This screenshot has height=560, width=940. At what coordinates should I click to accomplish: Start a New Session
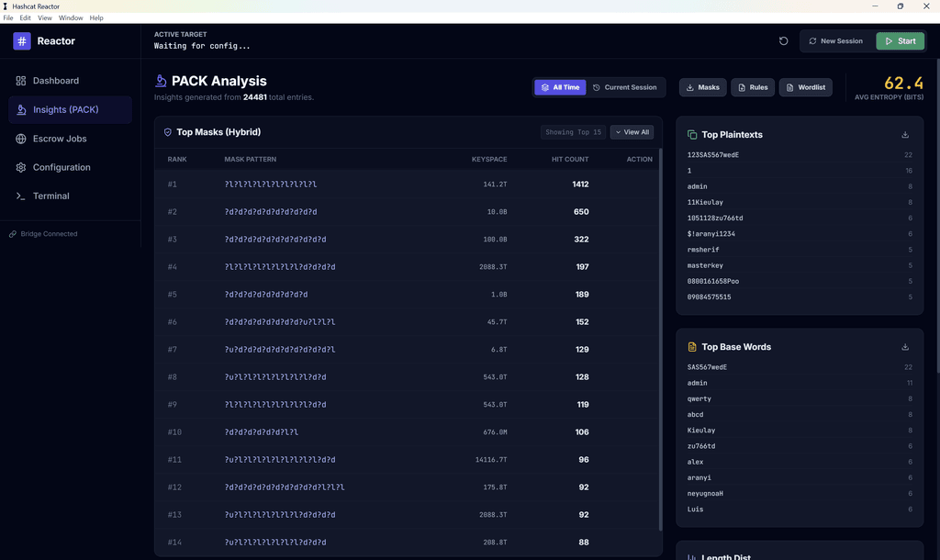[x=835, y=41]
